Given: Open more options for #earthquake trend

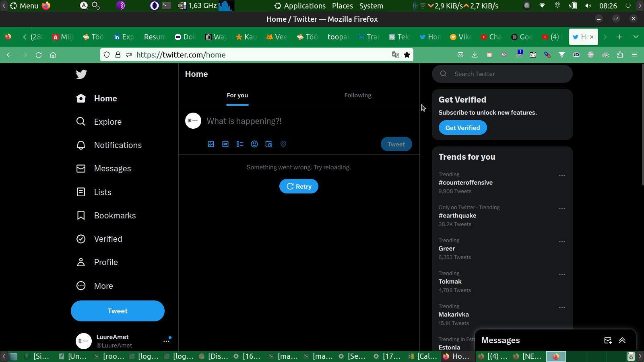Looking at the screenshot, I should click(x=562, y=208).
